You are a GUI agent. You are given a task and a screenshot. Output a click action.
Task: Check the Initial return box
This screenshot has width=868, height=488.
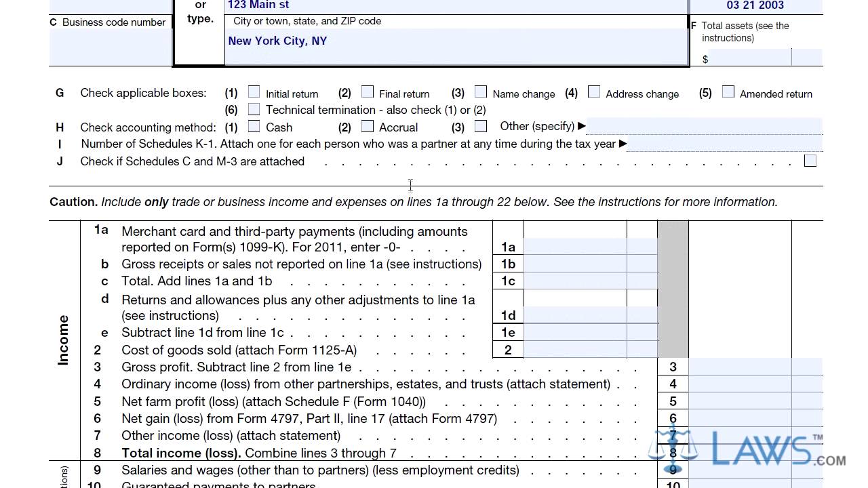(x=254, y=91)
